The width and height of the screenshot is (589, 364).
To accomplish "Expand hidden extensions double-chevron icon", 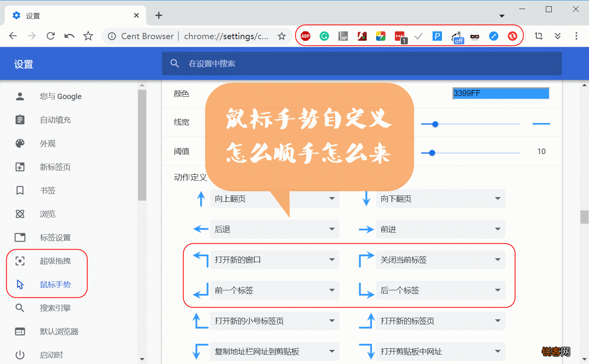I will [x=558, y=36].
